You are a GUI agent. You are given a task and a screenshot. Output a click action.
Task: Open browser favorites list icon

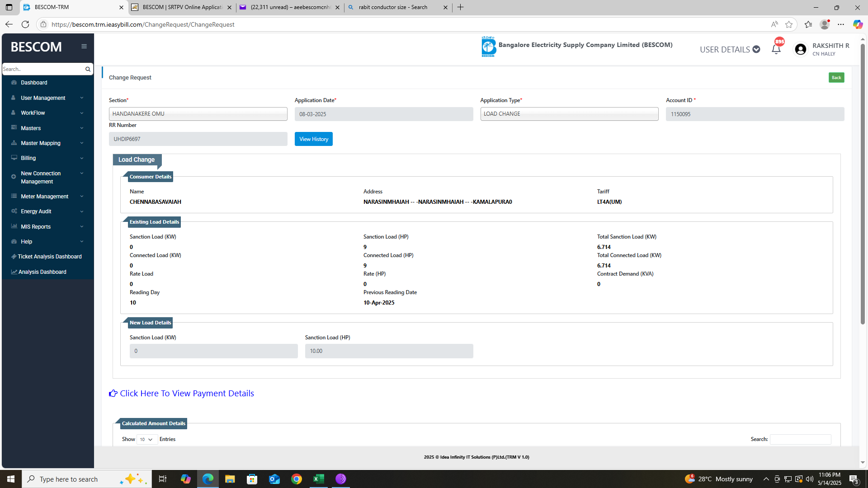pyautogui.click(x=808, y=24)
